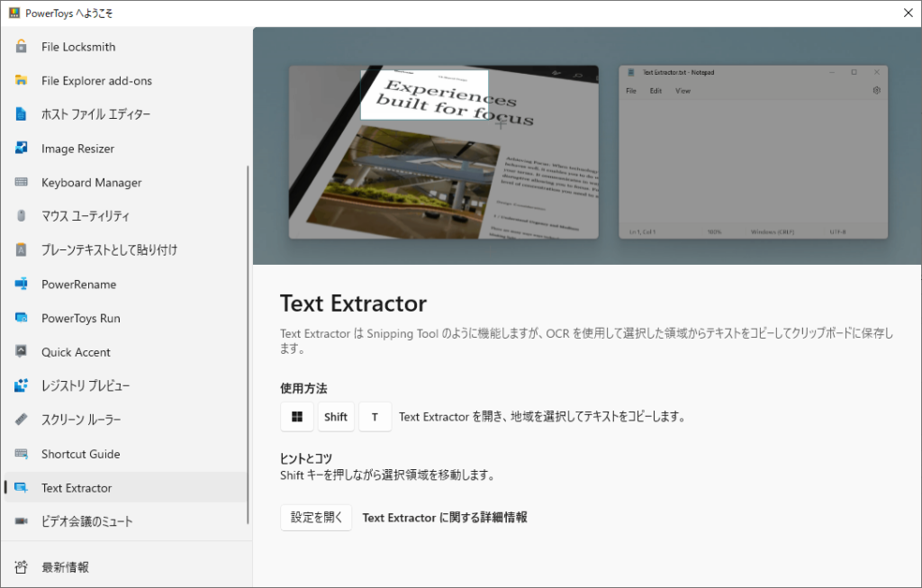Click the Shift key shortcut button
Viewport: 922px width, 588px height.
point(336,417)
